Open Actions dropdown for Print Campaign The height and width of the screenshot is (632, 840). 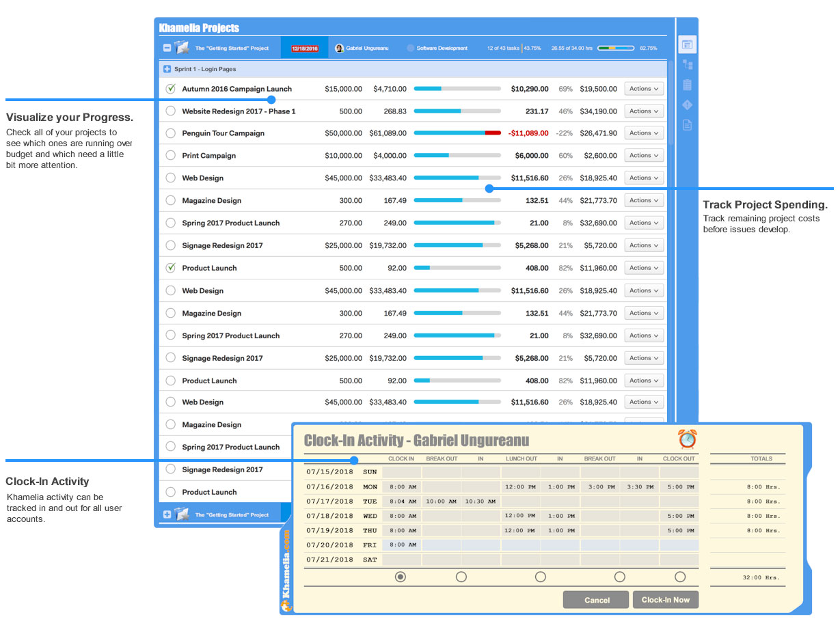tap(645, 155)
